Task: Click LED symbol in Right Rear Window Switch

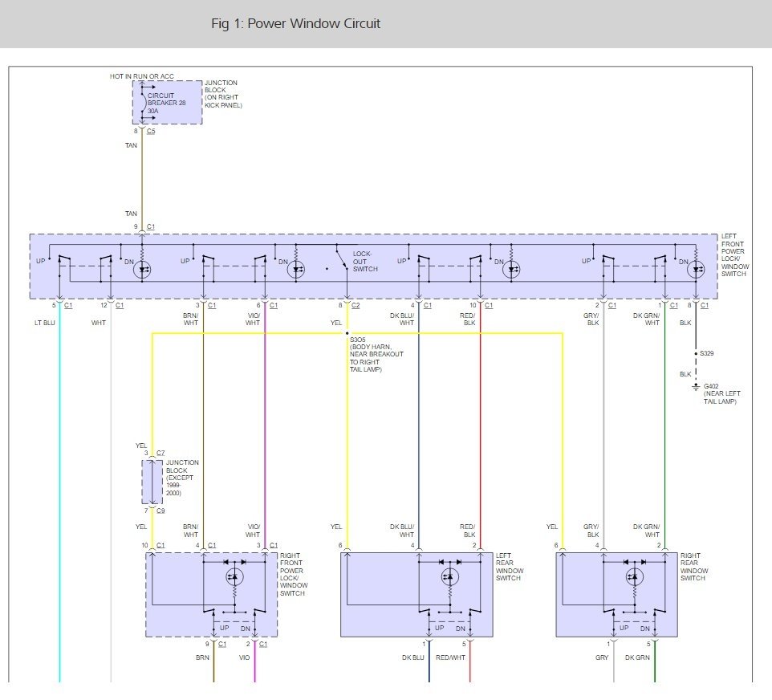Action: (634, 576)
